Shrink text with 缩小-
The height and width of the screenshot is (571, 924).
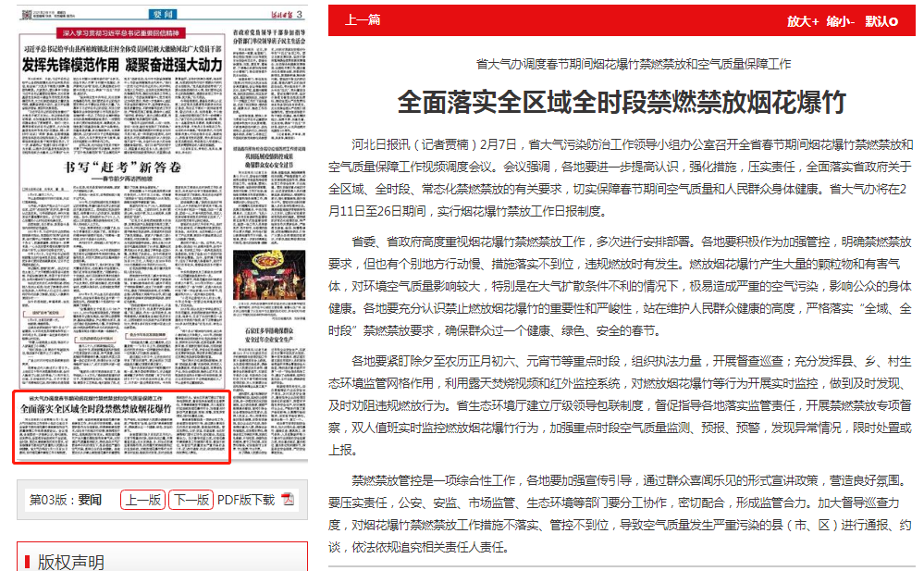[x=841, y=21]
